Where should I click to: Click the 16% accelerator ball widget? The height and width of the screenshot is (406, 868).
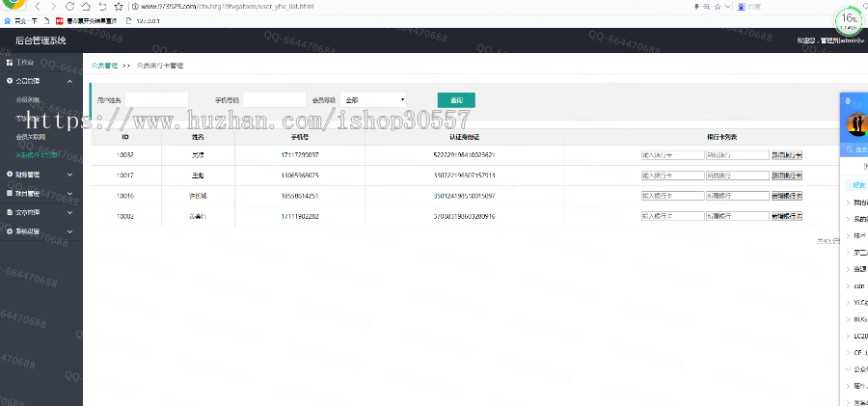[848, 20]
